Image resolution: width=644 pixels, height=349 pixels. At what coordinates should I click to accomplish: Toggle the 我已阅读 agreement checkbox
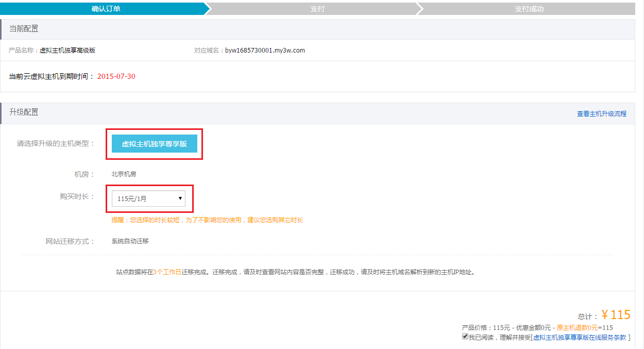click(465, 337)
